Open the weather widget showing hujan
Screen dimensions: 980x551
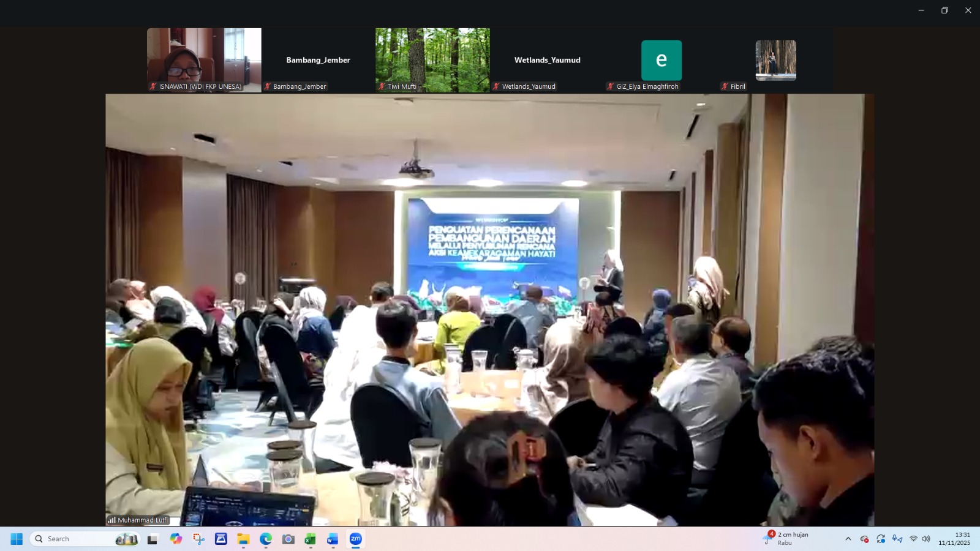786,538
